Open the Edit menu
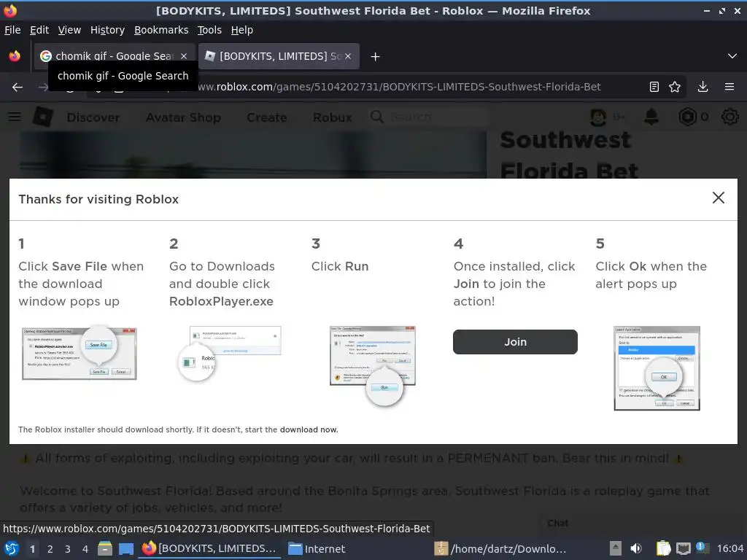The width and height of the screenshot is (747, 560). click(39, 30)
